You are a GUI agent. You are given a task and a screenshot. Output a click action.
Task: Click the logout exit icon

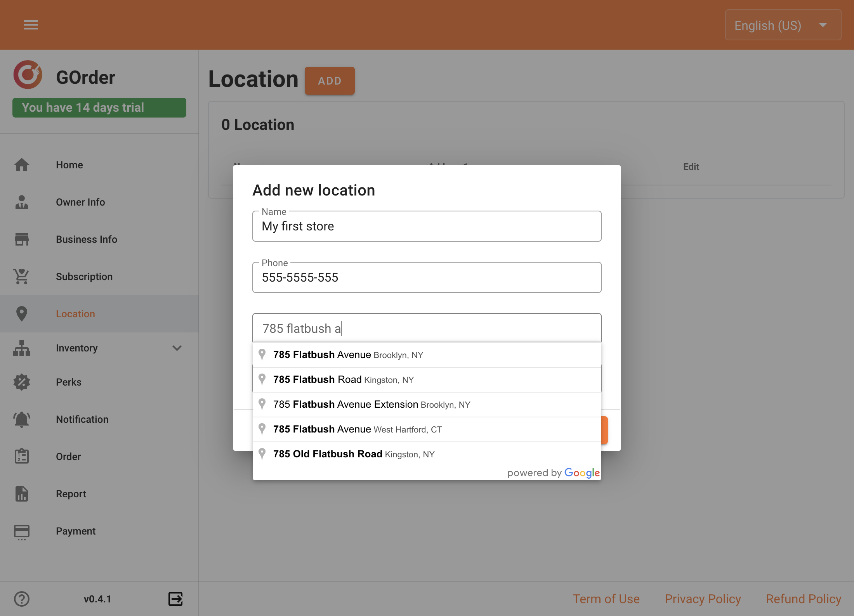(175, 599)
